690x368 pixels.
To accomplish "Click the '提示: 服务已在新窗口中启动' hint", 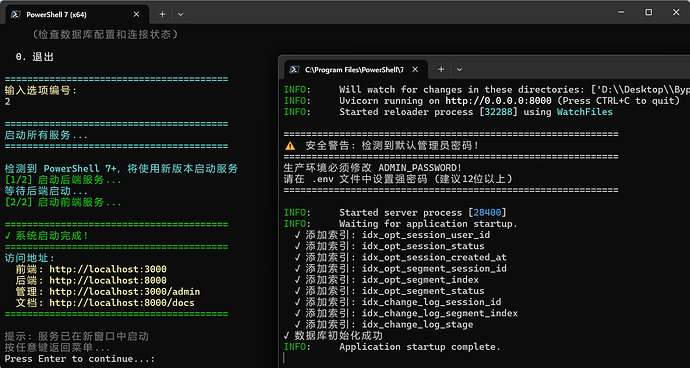I will tap(77, 337).
